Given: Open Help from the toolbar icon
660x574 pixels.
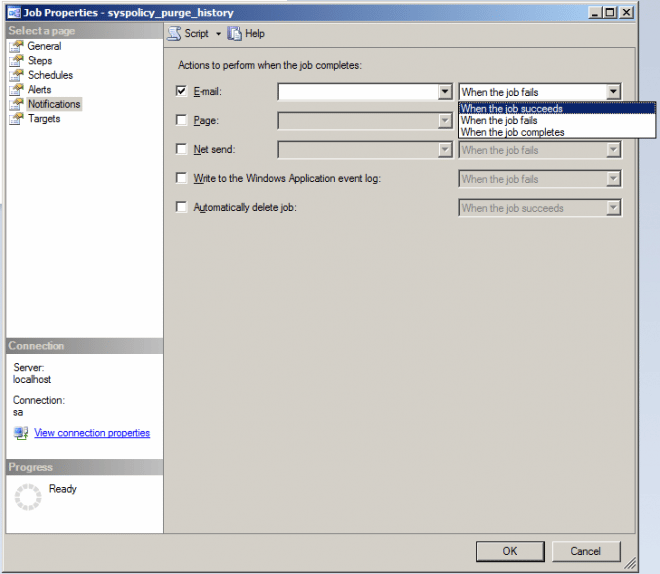Looking at the screenshot, I should click(x=235, y=33).
